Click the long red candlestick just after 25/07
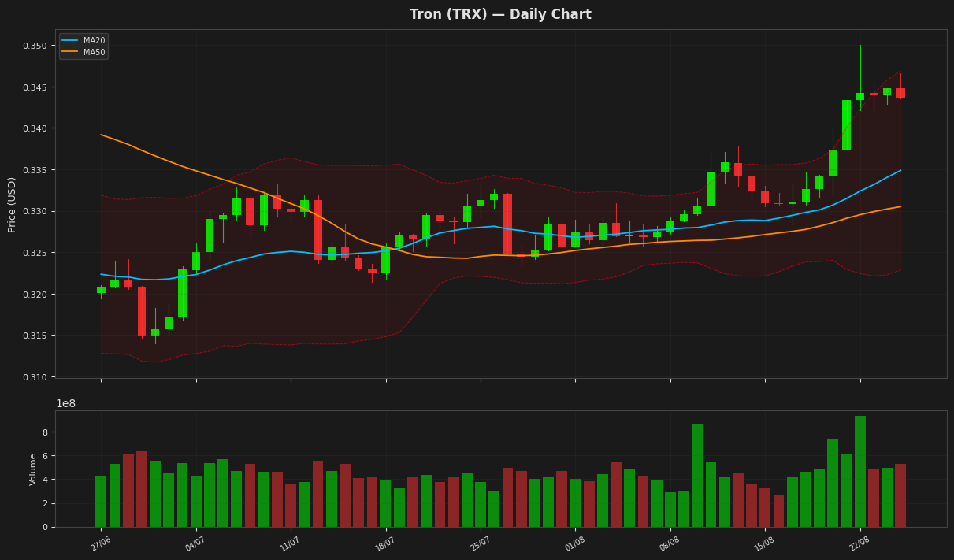The image size is (954, 560). (507, 224)
